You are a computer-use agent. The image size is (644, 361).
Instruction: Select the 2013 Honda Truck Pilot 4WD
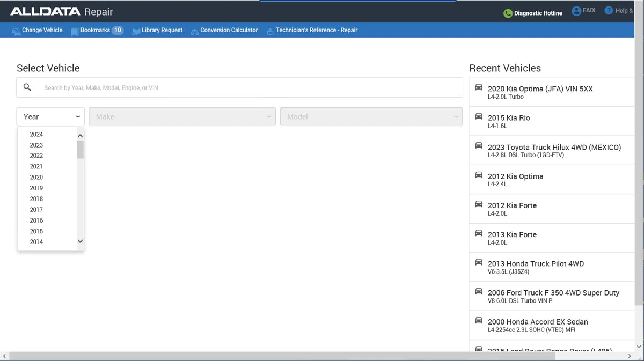coord(552,267)
